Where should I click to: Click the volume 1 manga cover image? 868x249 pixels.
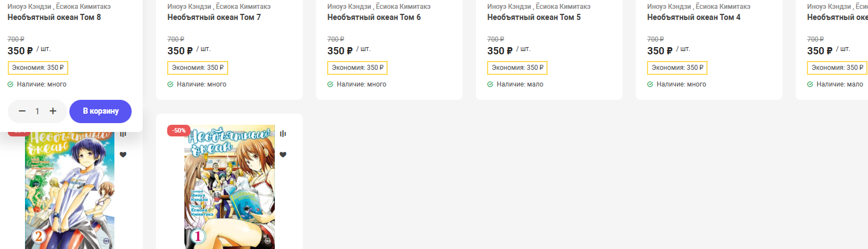click(229, 189)
